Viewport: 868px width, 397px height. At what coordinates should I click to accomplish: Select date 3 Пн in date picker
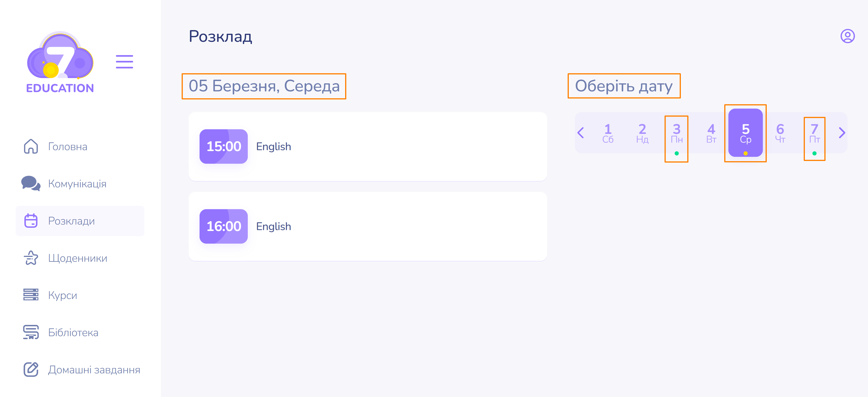point(676,133)
